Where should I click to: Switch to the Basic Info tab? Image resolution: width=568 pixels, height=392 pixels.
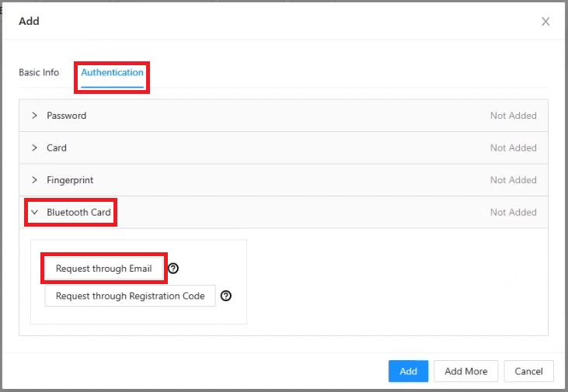39,73
